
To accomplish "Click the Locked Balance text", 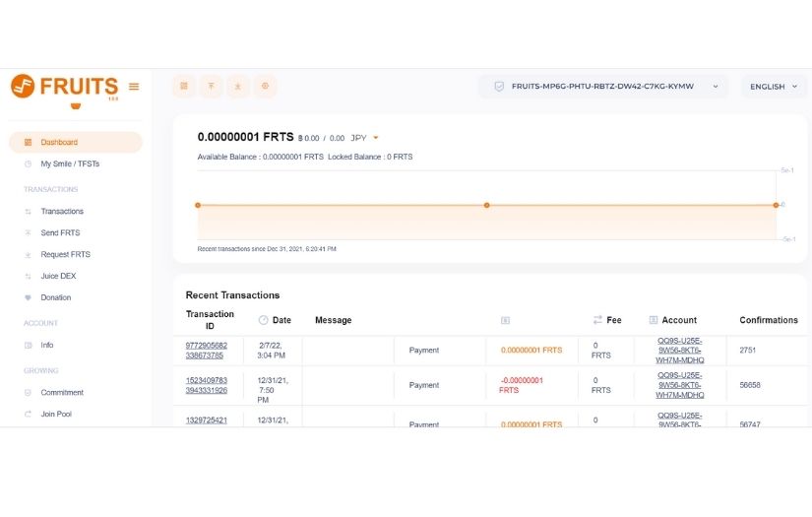I will coord(370,157).
